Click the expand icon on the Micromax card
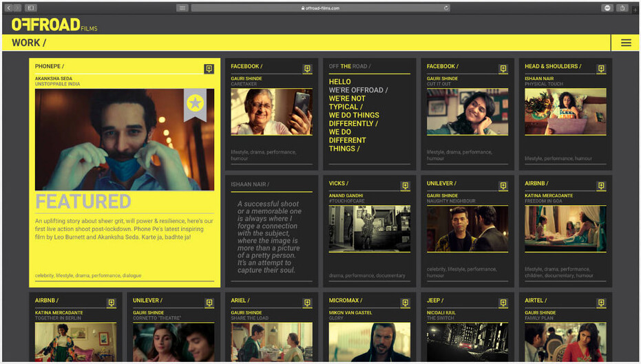 (x=405, y=303)
